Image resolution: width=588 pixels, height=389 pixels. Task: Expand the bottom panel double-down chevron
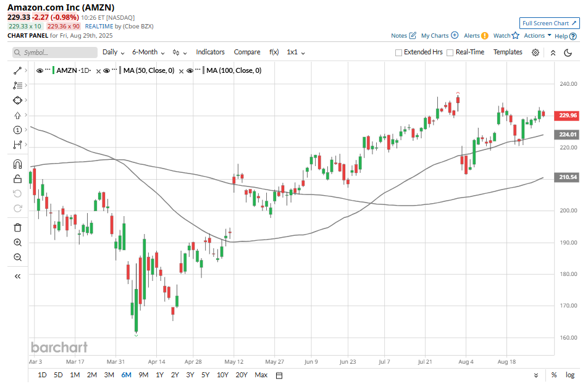[536, 375]
